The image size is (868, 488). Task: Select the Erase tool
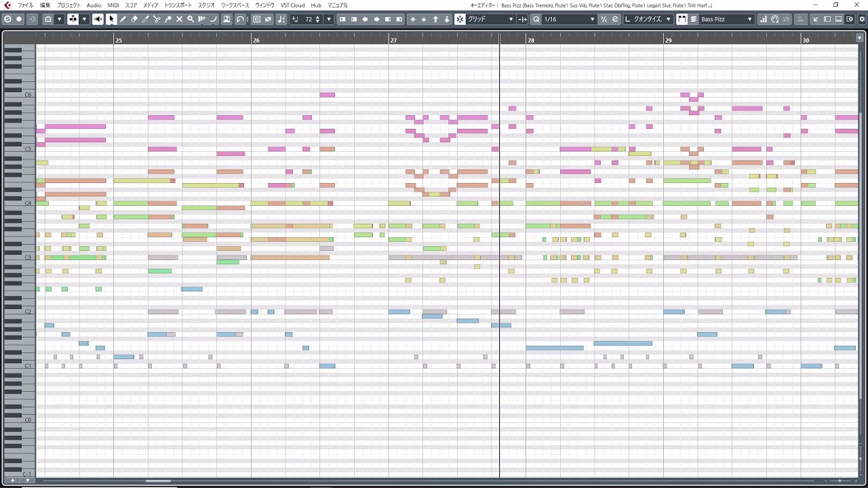(134, 19)
